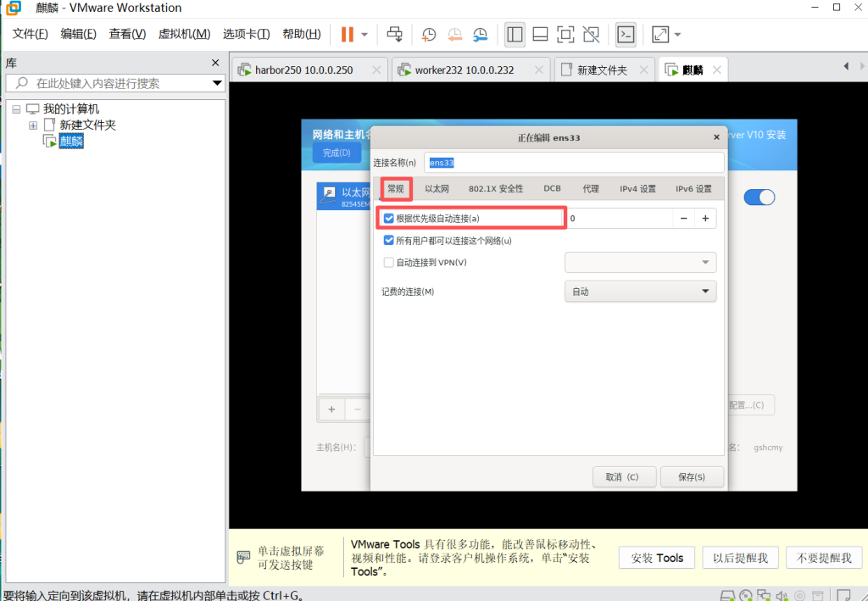The height and width of the screenshot is (601, 868).
Task: Open the console view icon
Action: click(x=626, y=35)
